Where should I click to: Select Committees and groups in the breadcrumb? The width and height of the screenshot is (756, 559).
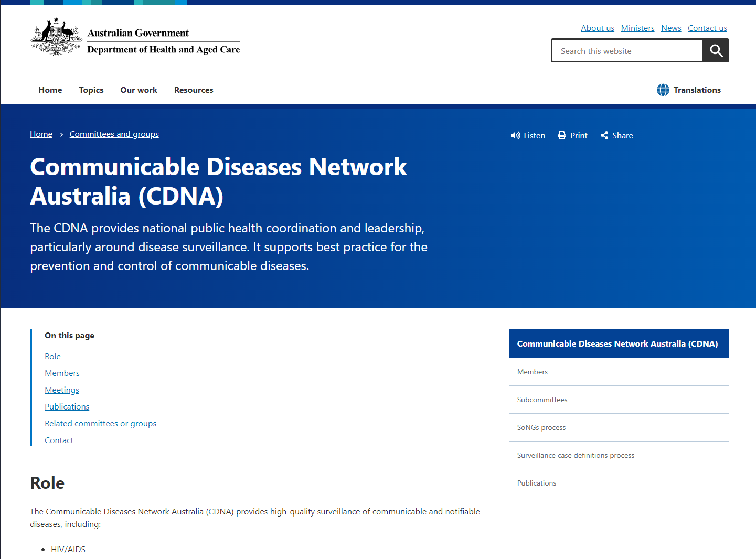[x=114, y=134]
